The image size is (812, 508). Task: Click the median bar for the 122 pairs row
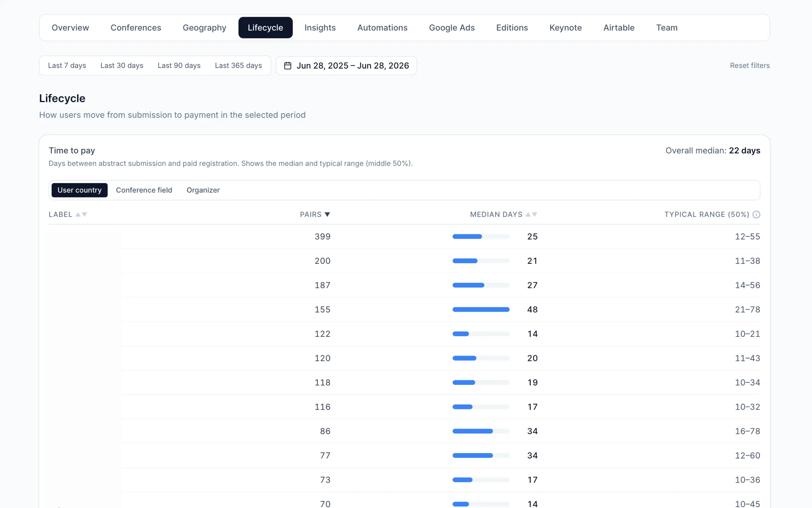(481, 334)
